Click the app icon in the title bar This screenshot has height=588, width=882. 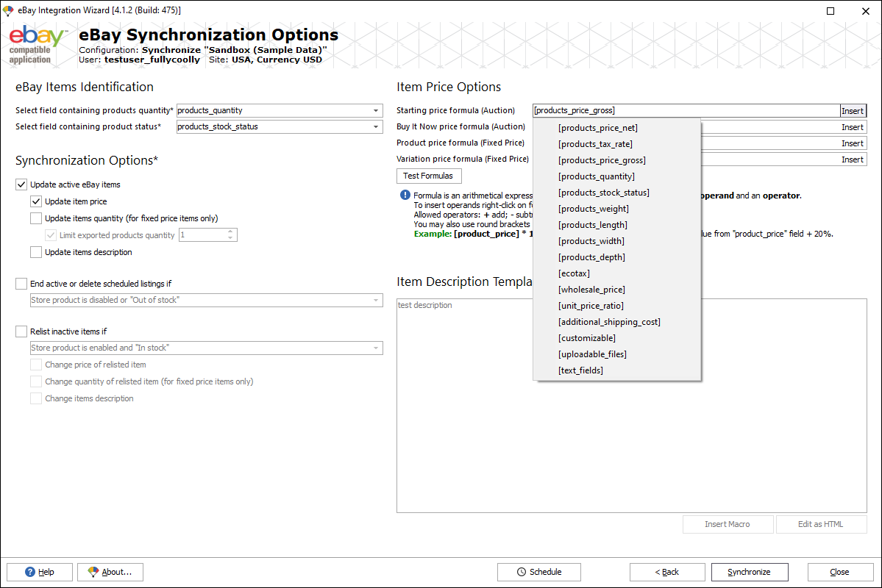pyautogui.click(x=8, y=10)
